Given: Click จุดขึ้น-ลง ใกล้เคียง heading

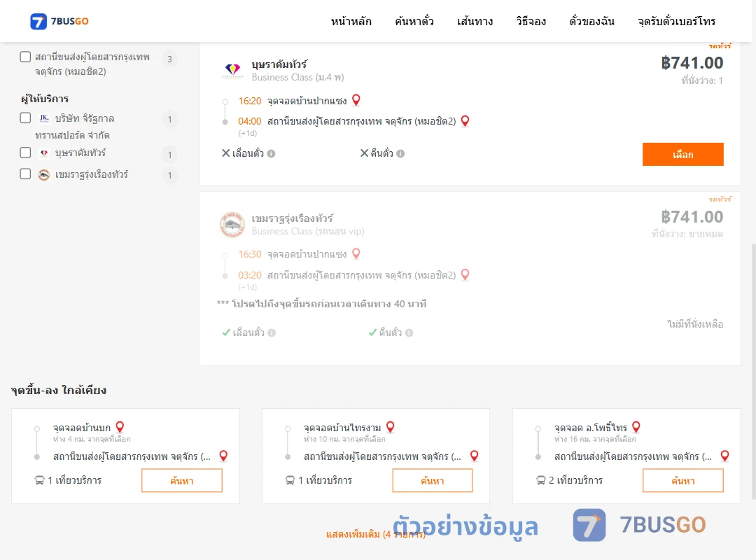Looking at the screenshot, I should coord(59,390).
